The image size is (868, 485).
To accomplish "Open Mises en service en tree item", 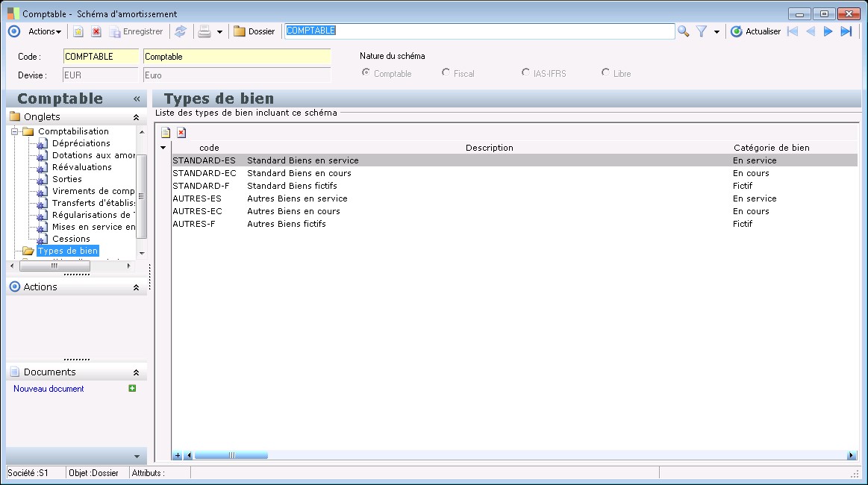I will pos(93,227).
